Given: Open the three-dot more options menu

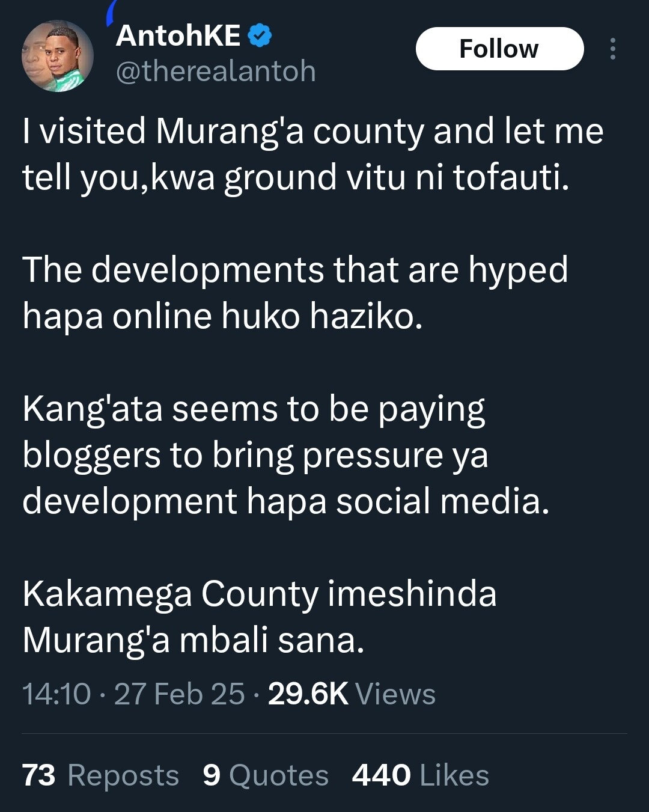Looking at the screenshot, I should [x=612, y=49].
